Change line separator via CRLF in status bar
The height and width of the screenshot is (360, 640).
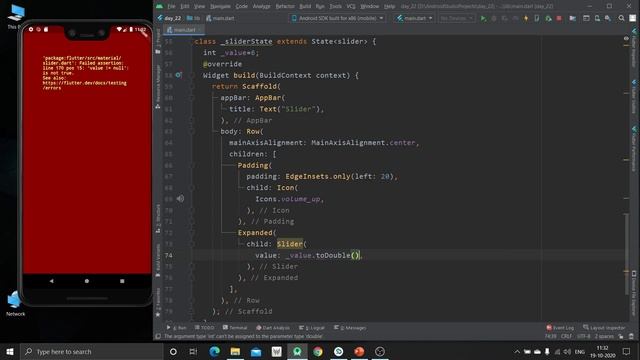click(566, 336)
